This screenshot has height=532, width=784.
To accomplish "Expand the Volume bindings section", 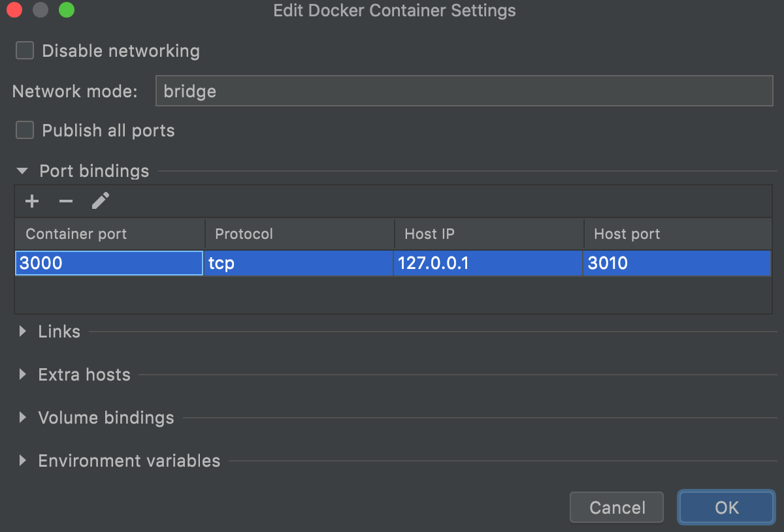I will point(22,418).
